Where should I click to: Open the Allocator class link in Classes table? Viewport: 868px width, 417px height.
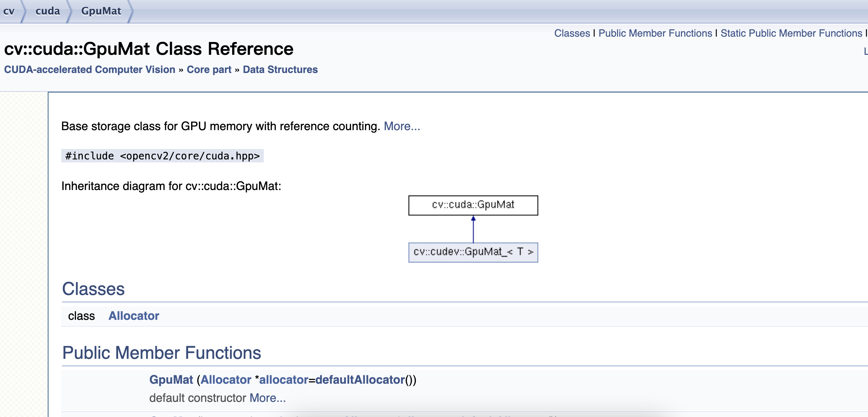tap(134, 316)
